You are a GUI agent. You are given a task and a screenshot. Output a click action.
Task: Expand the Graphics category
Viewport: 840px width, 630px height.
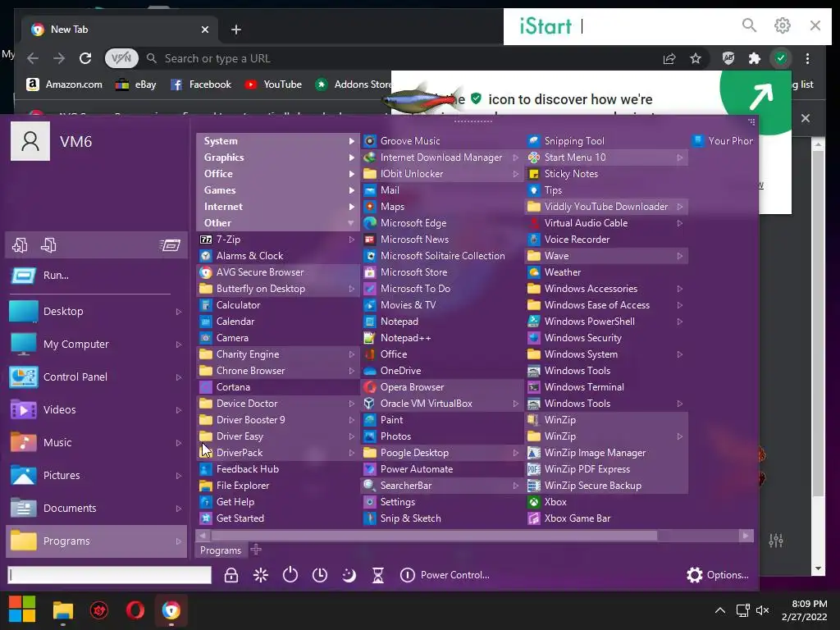(x=278, y=157)
